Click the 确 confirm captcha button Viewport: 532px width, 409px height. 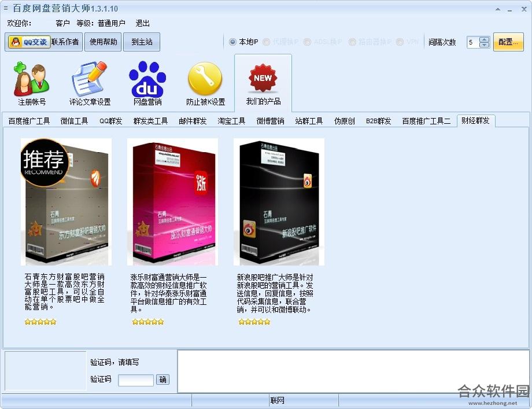point(163,379)
